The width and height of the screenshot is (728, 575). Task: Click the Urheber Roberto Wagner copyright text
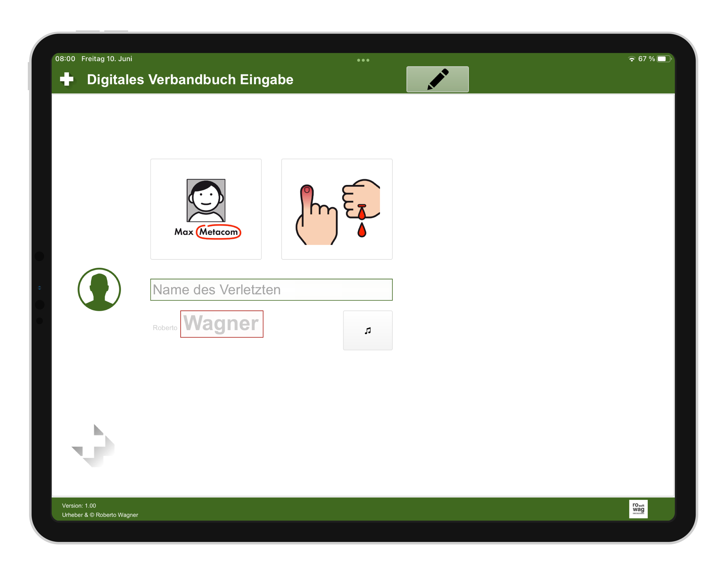point(100,515)
